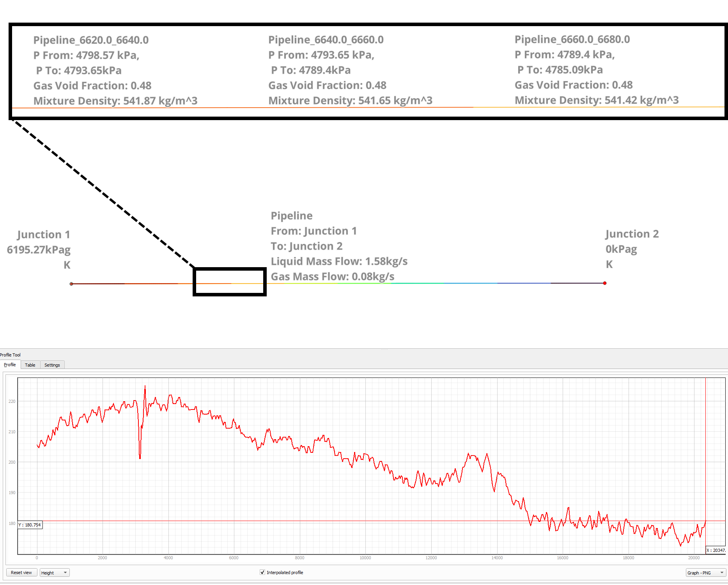This screenshot has width=728, height=585.
Task: Click the Y : 180.754 readout box
Action: [30, 525]
